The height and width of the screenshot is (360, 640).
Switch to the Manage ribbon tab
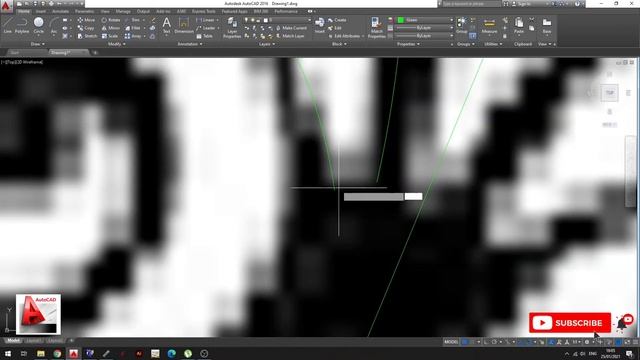click(123, 11)
